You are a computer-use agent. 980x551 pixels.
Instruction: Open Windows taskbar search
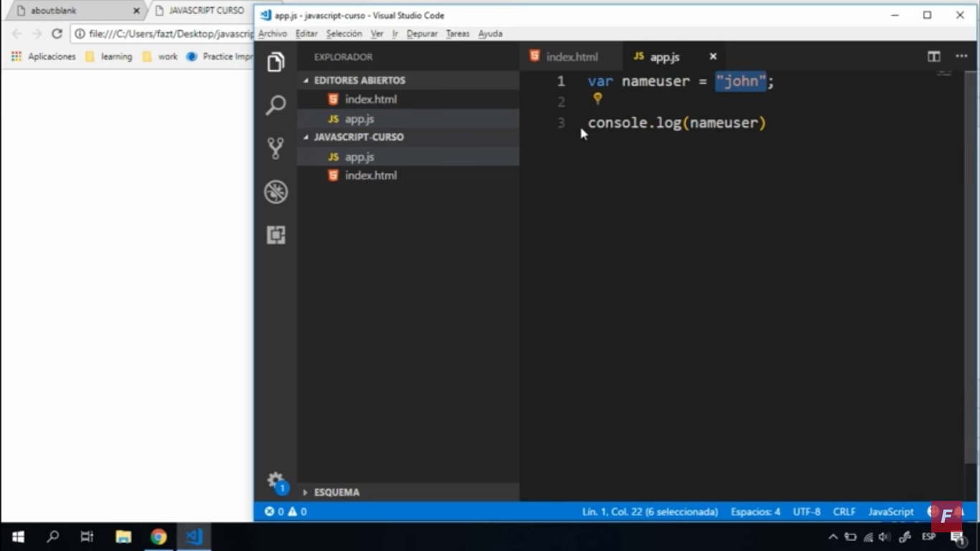pos(52,537)
